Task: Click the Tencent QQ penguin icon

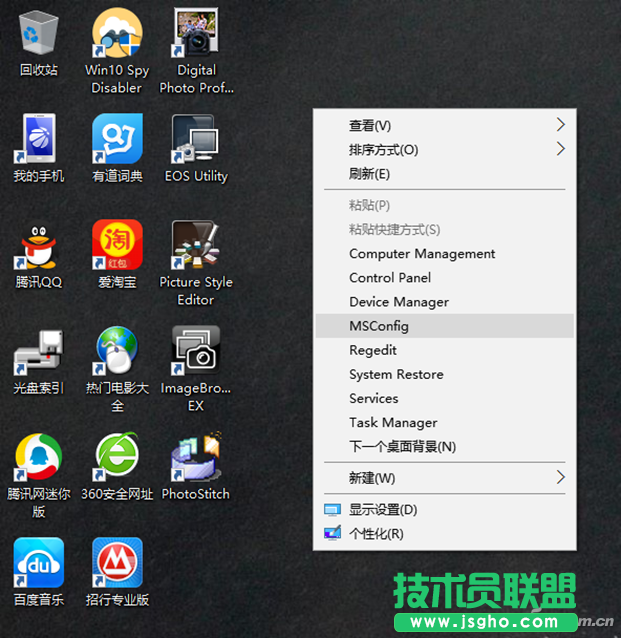Action: click(38, 246)
